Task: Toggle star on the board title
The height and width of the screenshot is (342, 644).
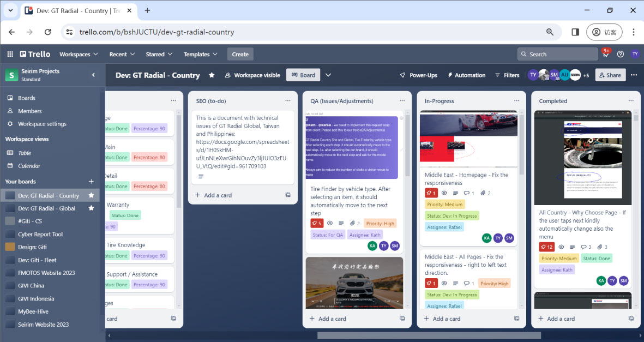Action: [212, 75]
